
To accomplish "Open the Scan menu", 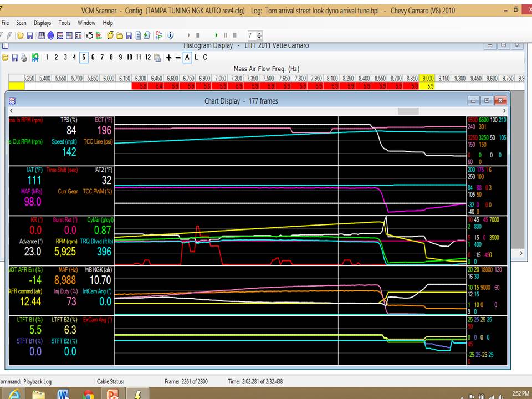I will (x=21, y=23).
